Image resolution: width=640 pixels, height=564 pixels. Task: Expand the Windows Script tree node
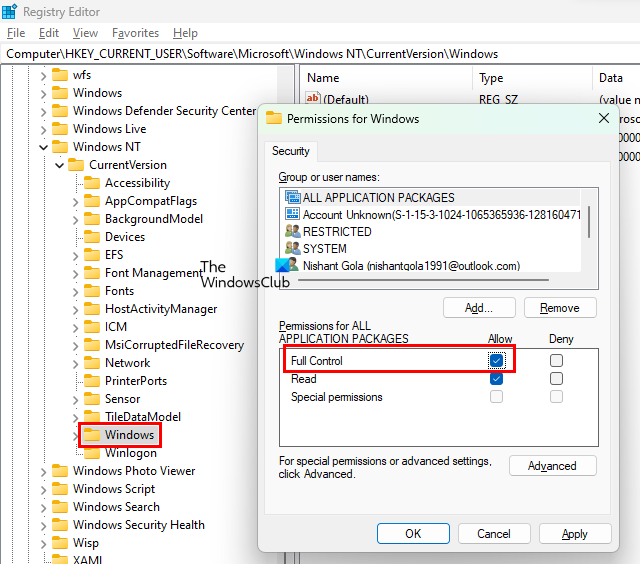[43, 490]
